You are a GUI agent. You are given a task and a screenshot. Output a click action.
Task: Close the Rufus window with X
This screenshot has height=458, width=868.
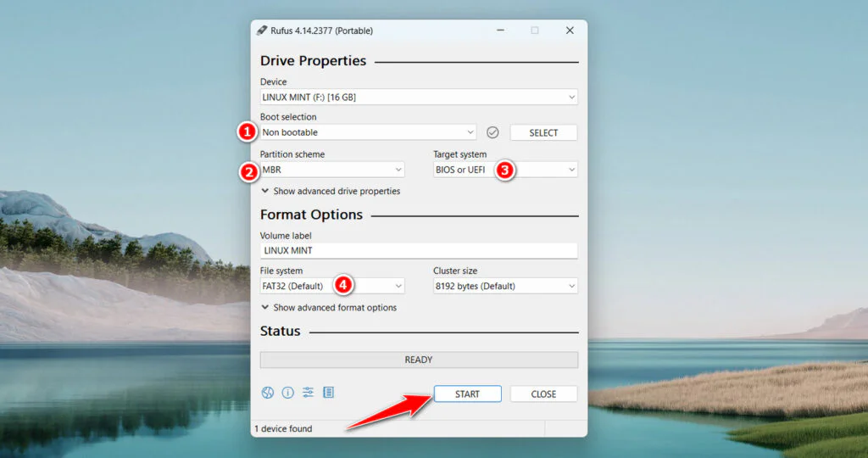570,31
